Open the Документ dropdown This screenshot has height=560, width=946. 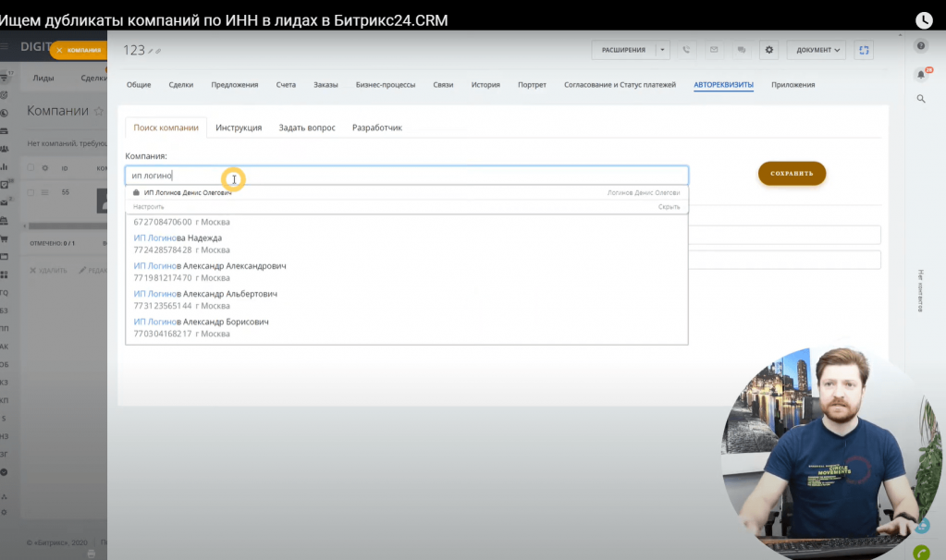point(817,50)
